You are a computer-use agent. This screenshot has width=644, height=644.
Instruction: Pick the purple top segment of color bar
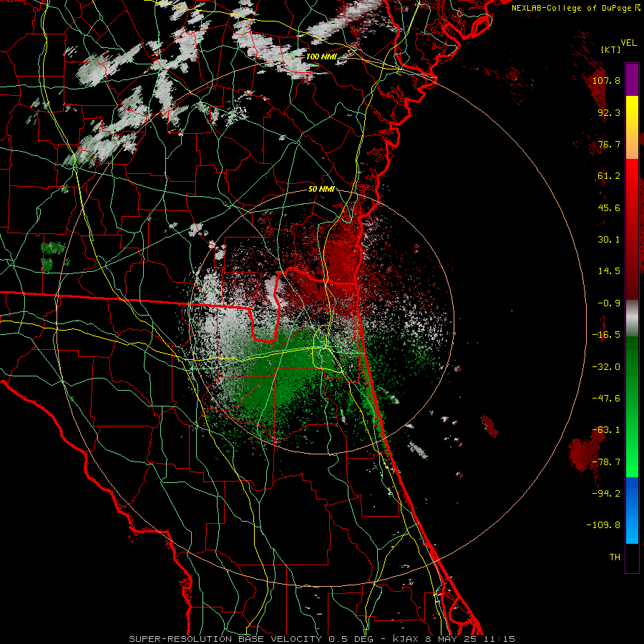coord(632,79)
